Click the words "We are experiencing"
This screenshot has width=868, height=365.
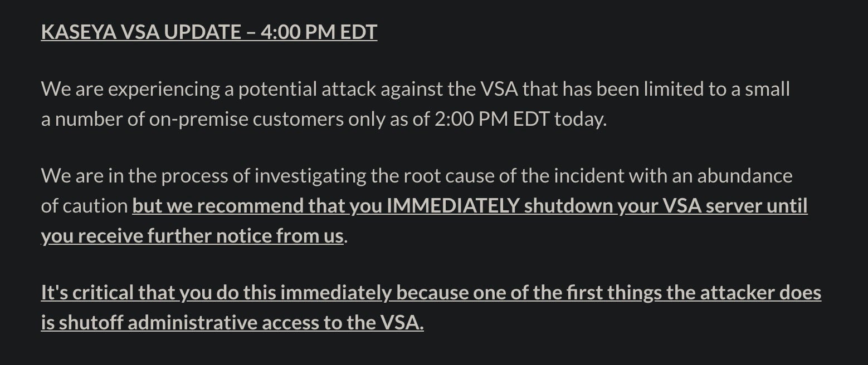coord(130,89)
